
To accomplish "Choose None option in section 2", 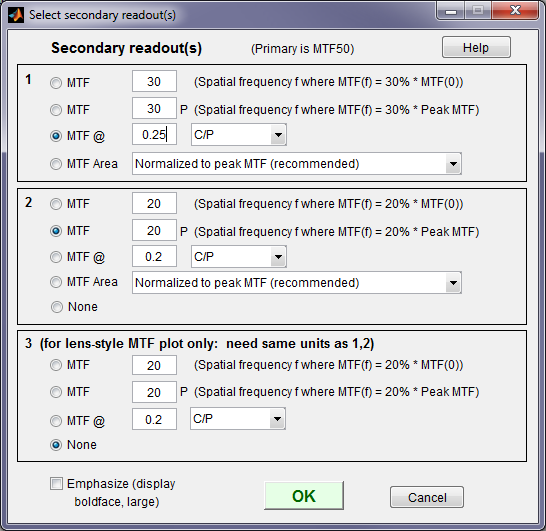I will click(x=56, y=307).
